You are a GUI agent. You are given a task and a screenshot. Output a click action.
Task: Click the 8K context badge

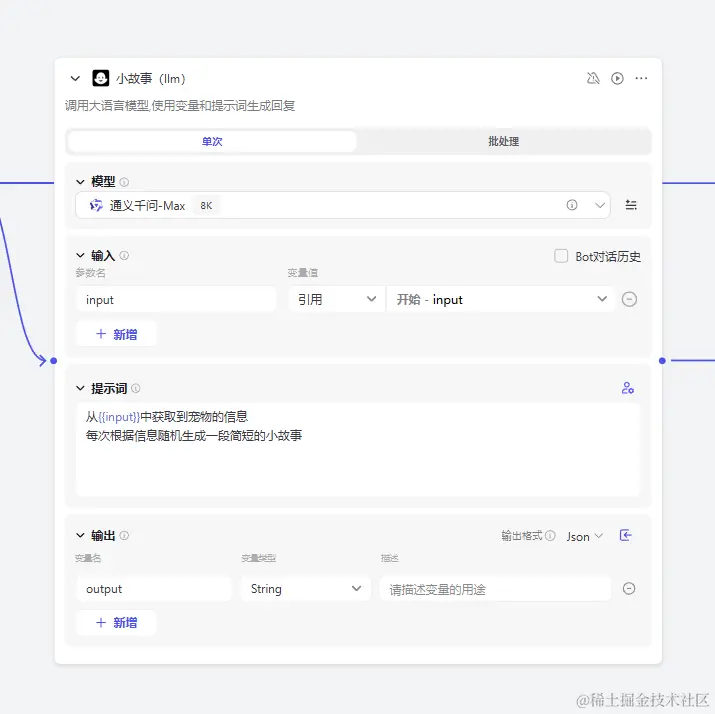coord(206,206)
